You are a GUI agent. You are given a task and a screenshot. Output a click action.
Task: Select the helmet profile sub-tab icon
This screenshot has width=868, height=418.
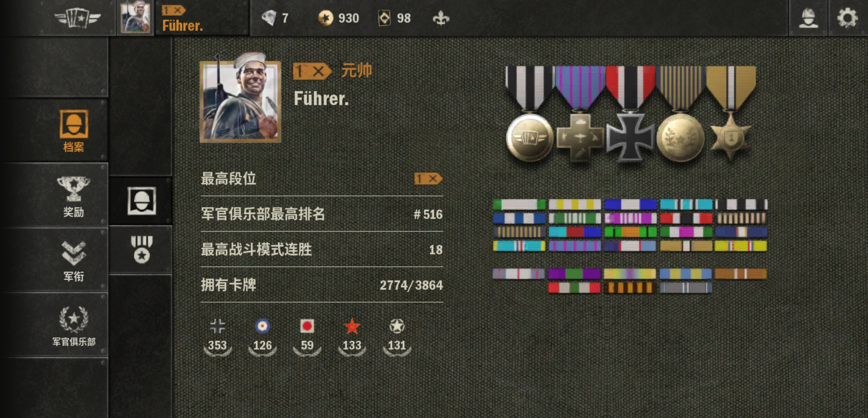[x=142, y=201]
